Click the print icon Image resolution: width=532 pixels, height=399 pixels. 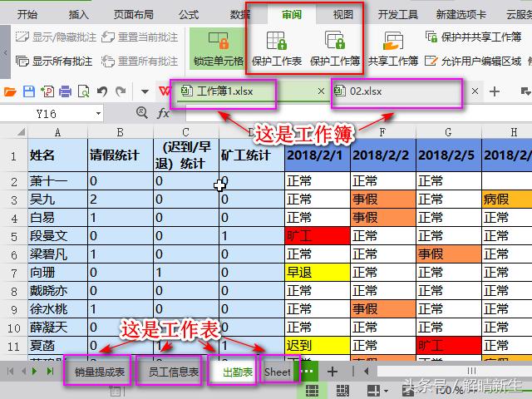[65, 91]
